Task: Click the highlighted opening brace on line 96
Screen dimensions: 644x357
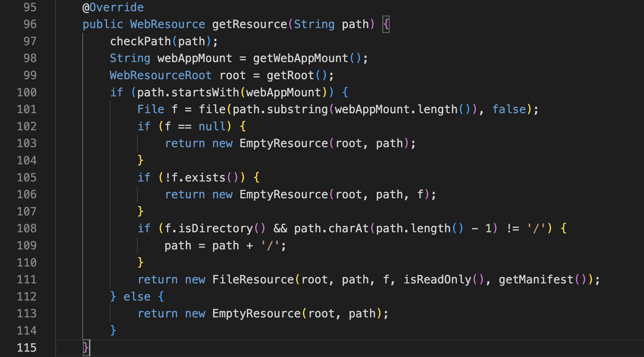Action: click(386, 24)
